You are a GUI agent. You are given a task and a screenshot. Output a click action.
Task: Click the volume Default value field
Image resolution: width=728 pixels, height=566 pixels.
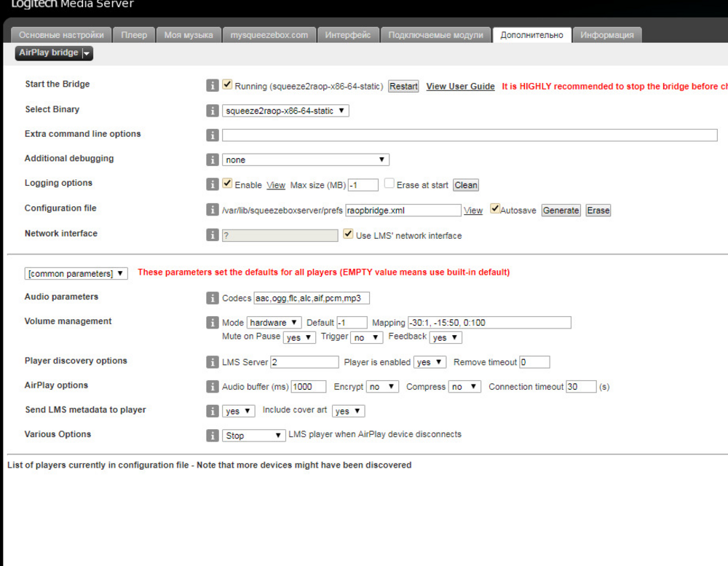pyautogui.click(x=352, y=323)
